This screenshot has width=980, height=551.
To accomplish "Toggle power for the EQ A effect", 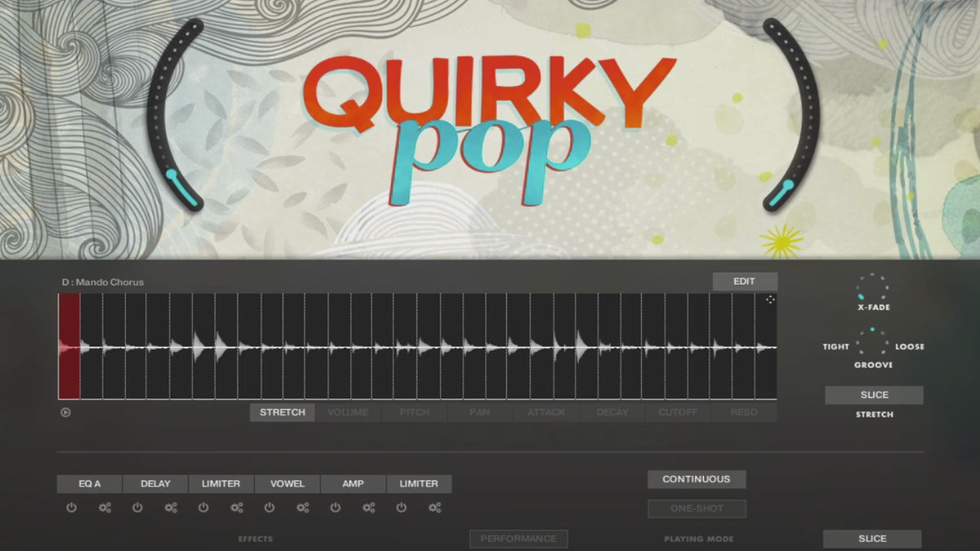I will point(71,508).
